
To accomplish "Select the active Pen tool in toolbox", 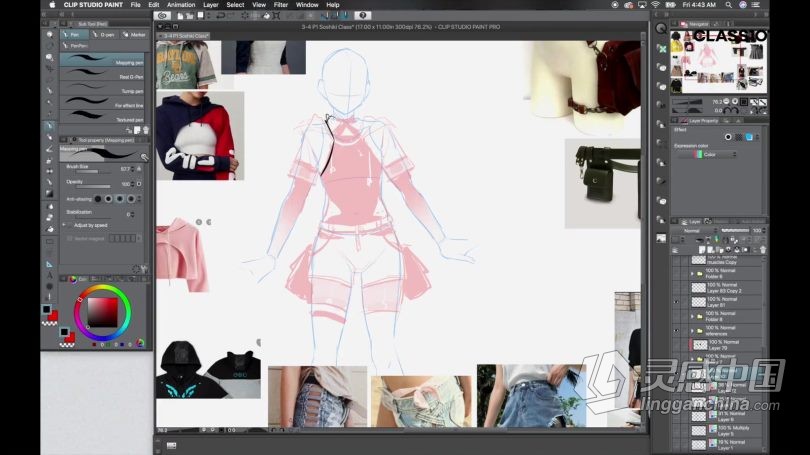I will tap(50, 125).
